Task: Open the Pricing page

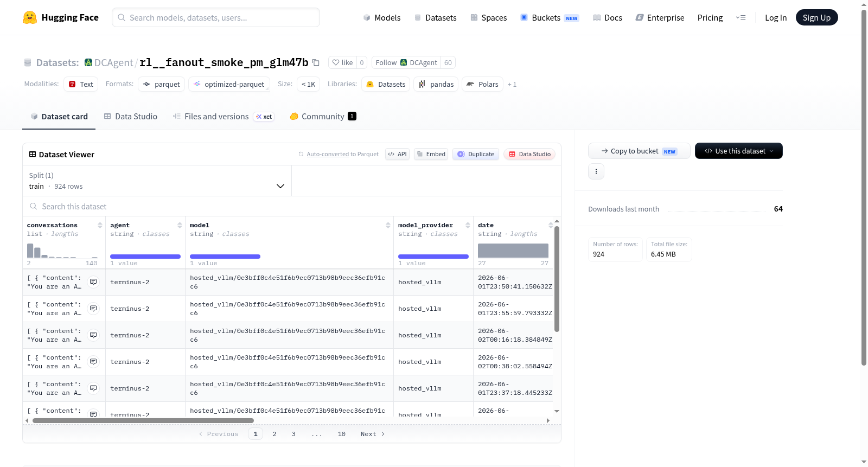Action: click(x=710, y=18)
